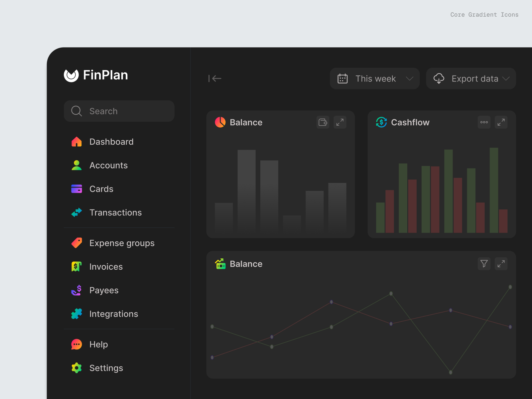Image resolution: width=532 pixels, height=399 pixels.
Task: Click the Integrations puzzle icon
Action: point(76,314)
